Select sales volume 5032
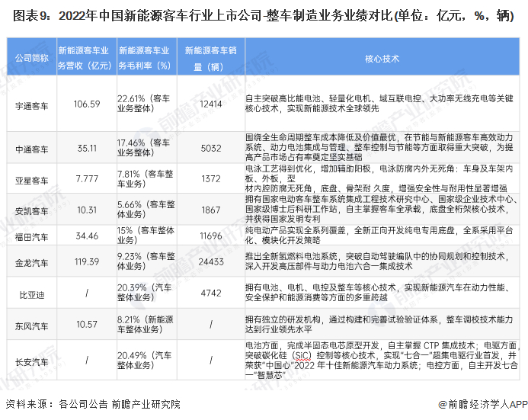This screenshot has width=528, height=420. tap(211, 148)
